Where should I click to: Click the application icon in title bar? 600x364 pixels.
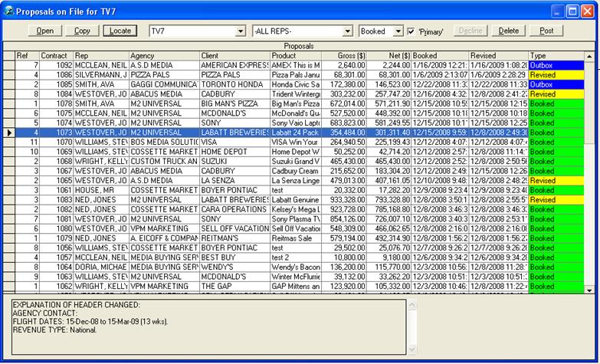(x=8, y=10)
